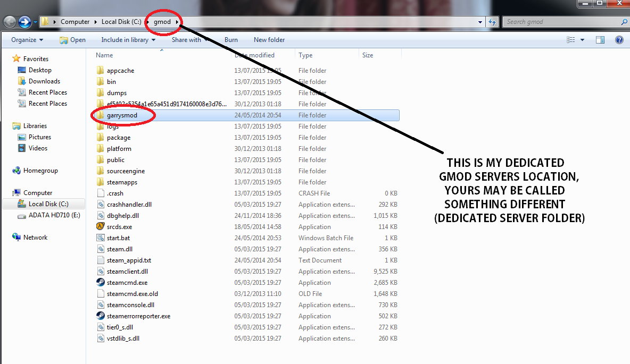
Task: Select the steamconsole.dll file
Action: pyautogui.click(x=130, y=305)
